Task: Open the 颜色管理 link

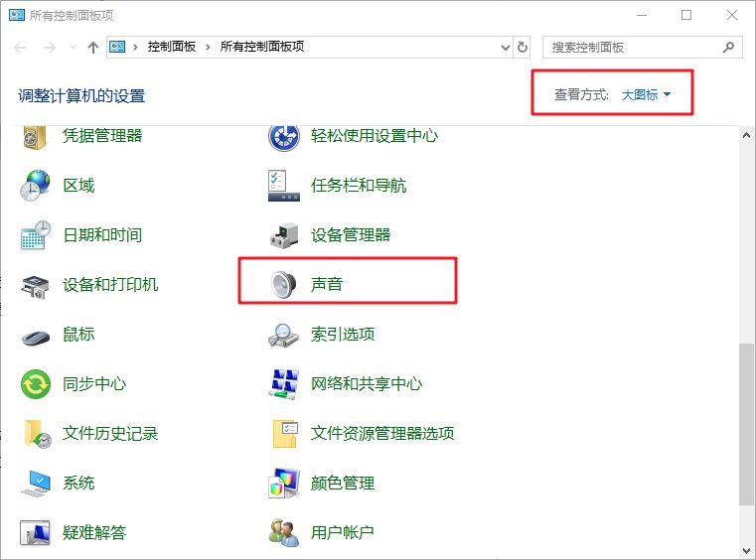Action: (343, 483)
